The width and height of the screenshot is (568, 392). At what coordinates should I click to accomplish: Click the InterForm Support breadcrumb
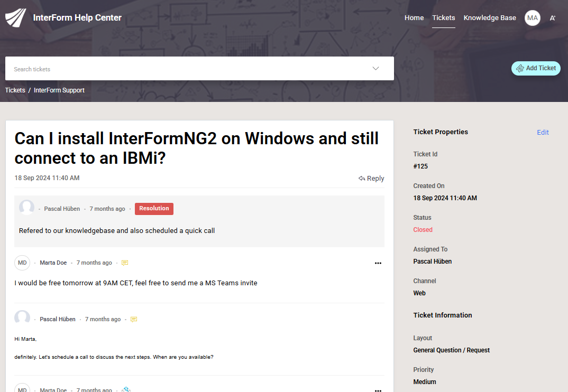pos(59,90)
